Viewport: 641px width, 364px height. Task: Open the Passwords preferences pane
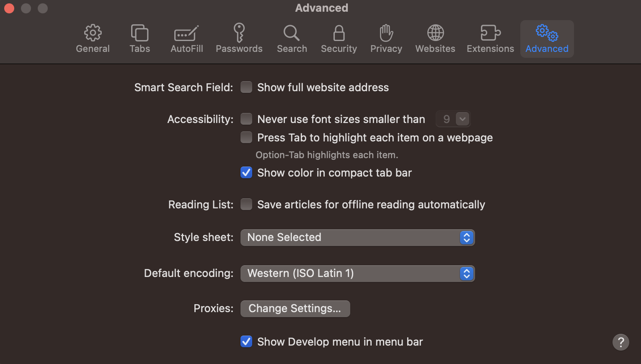239,39
